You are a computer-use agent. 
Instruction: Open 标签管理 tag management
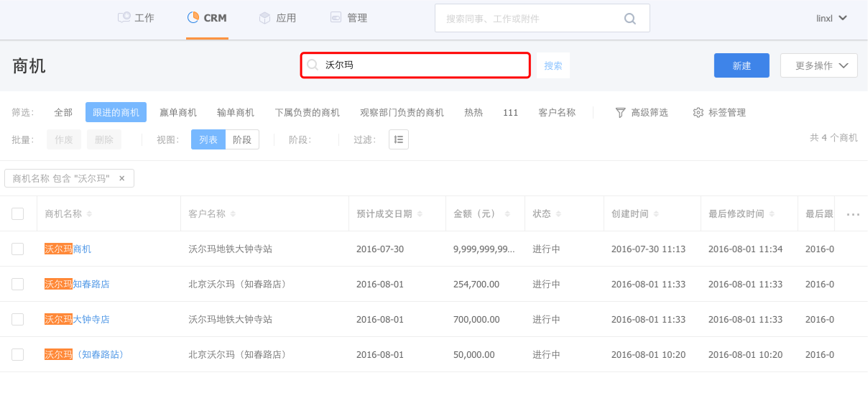(719, 112)
